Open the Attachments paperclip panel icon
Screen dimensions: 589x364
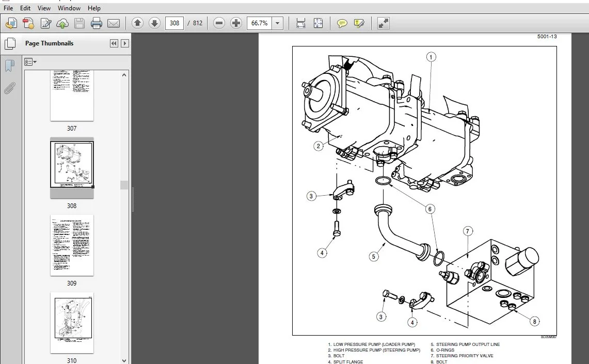pos(10,88)
